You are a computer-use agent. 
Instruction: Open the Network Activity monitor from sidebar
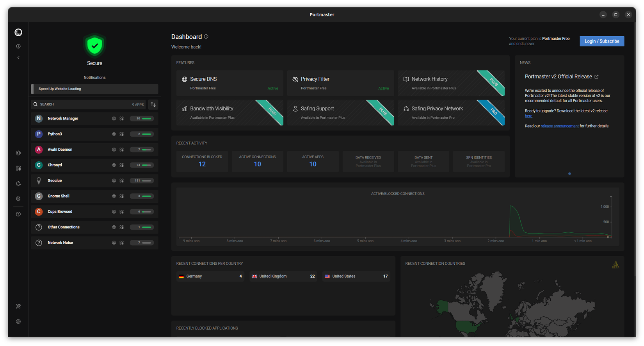click(x=18, y=153)
